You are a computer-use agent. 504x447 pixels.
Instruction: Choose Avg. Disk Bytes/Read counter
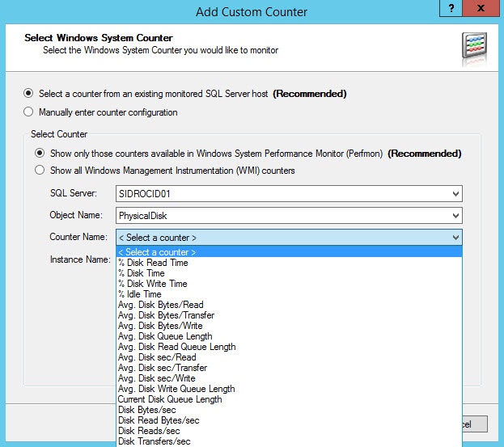pyautogui.click(x=289, y=305)
